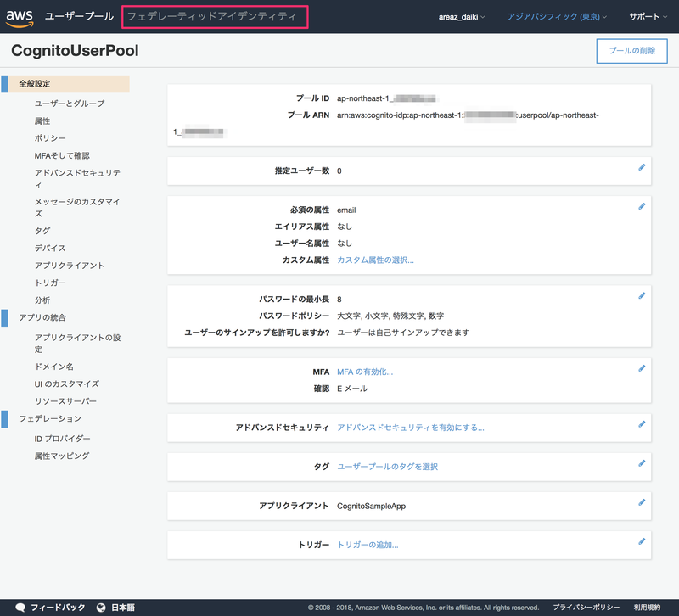Click the 大文字, 小文字, 特殊文字, 数字 policy text

pyautogui.click(x=390, y=316)
